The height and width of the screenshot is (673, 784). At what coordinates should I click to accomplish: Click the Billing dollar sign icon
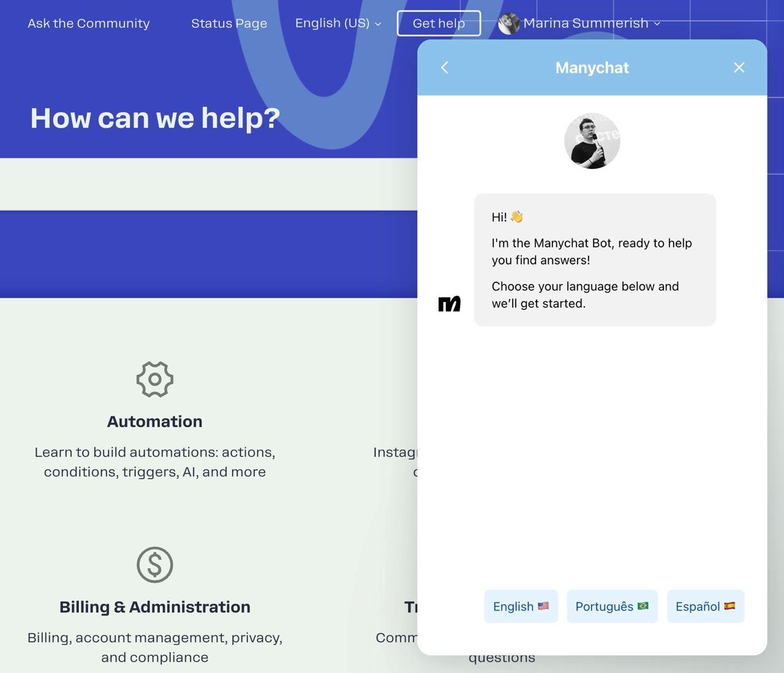[155, 565]
